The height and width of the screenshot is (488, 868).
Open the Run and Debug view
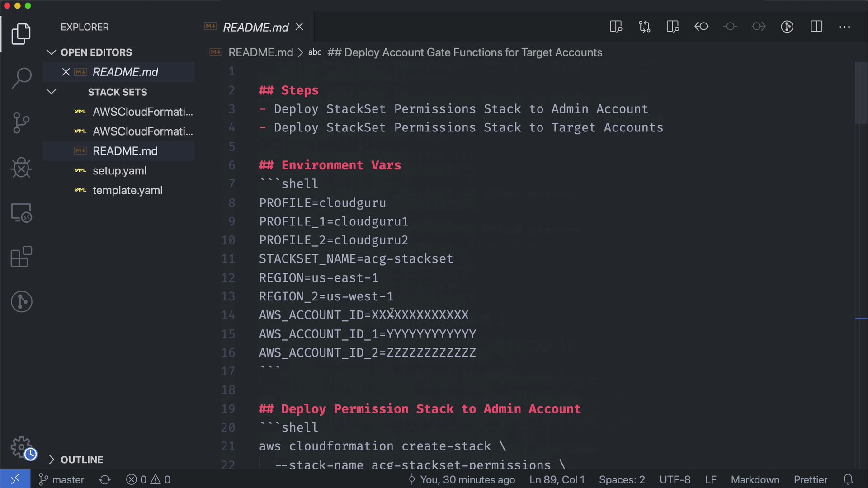pos(21,168)
